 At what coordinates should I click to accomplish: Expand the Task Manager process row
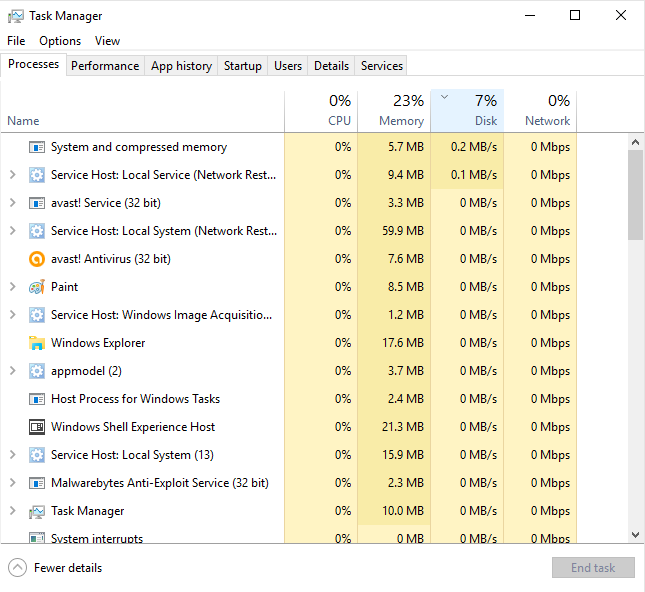pyautogui.click(x=12, y=511)
